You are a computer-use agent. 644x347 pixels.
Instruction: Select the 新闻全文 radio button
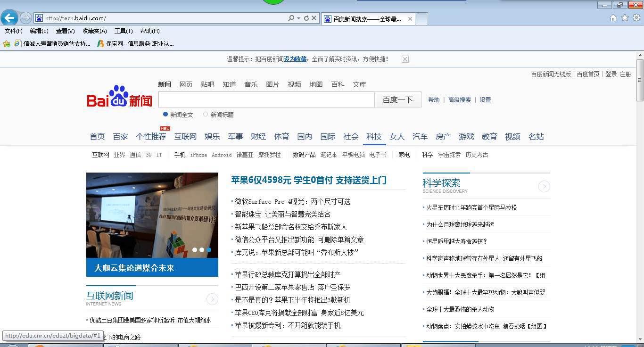click(165, 114)
